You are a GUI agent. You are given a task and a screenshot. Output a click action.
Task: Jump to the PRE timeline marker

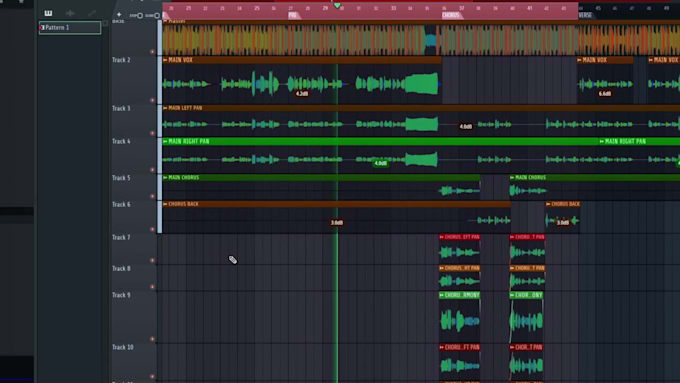point(293,15)
